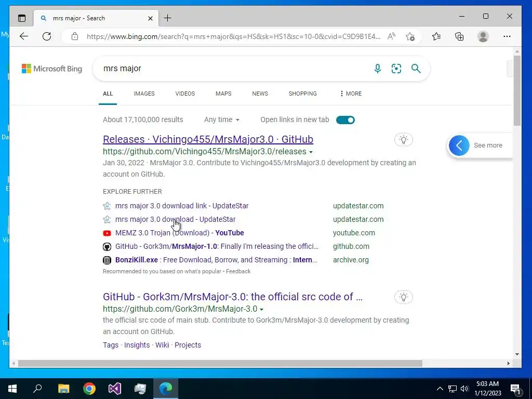
Task: Close the mrs major Search tab
Action: point(150,18)
